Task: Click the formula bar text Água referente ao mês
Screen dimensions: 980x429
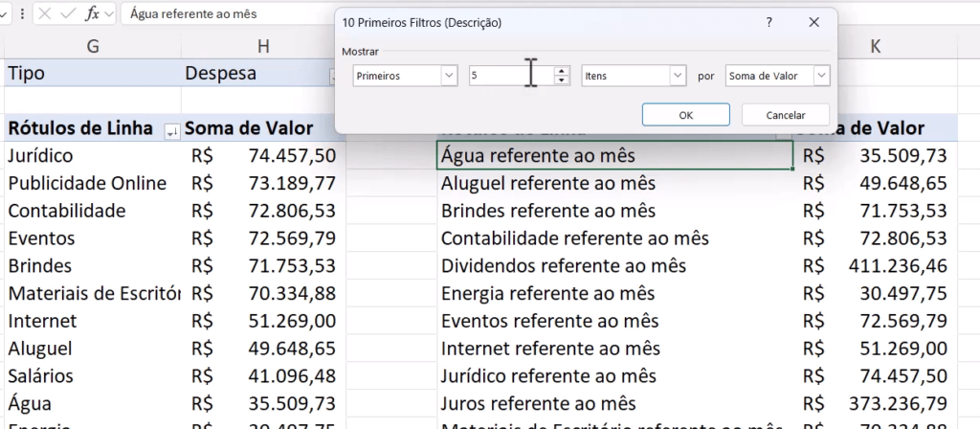Action: 193,13
